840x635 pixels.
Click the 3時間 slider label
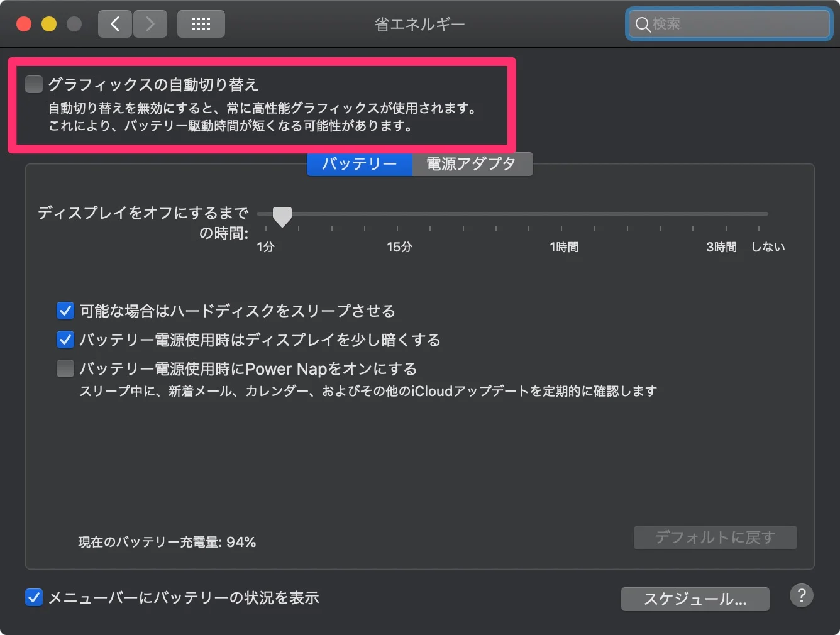[x=721, y=247]
